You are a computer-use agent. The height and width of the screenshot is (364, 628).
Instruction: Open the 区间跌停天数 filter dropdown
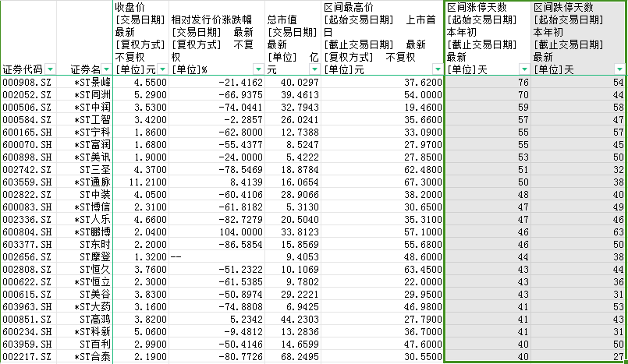coord(619,69)
